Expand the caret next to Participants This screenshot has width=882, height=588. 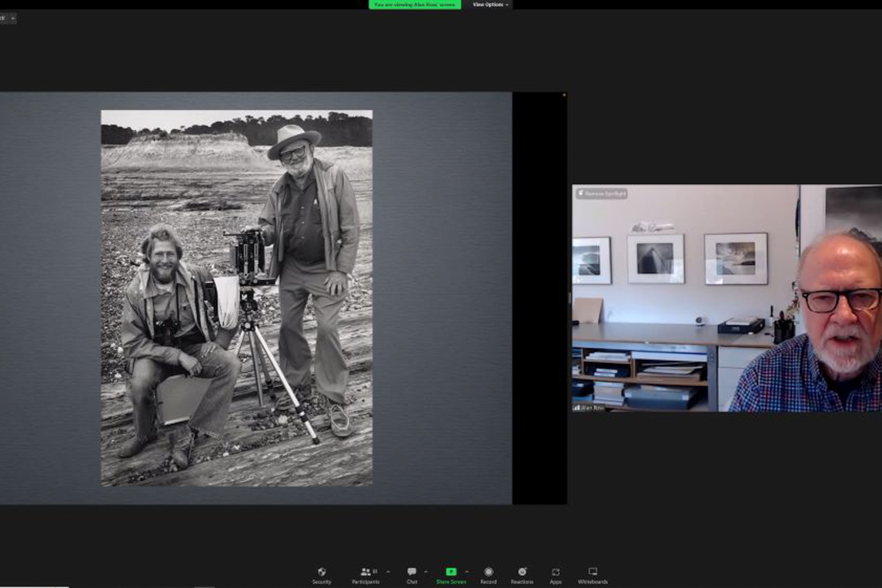[388, 571]
